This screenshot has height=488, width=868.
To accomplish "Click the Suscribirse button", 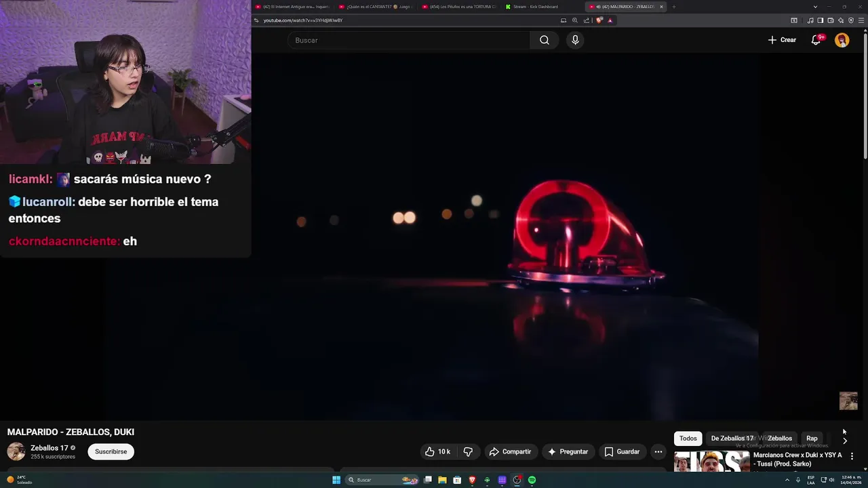I will coord(111,451).
